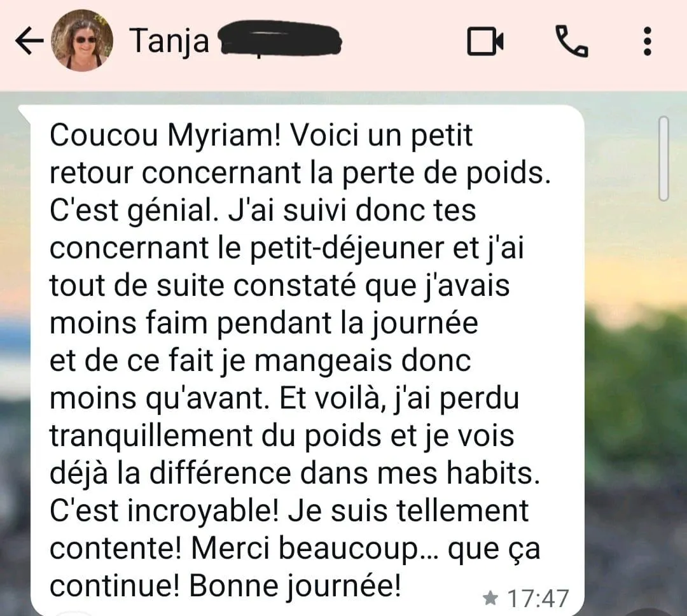The image size is (687, 616).
Task: Click the blacked-out surname next to Tanja
Action: [281, 39]
